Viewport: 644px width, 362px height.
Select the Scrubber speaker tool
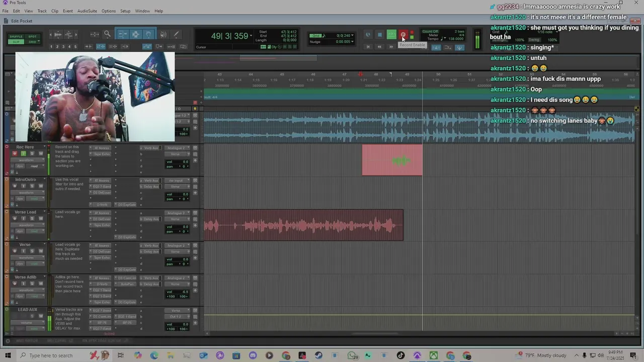[164, 35]
